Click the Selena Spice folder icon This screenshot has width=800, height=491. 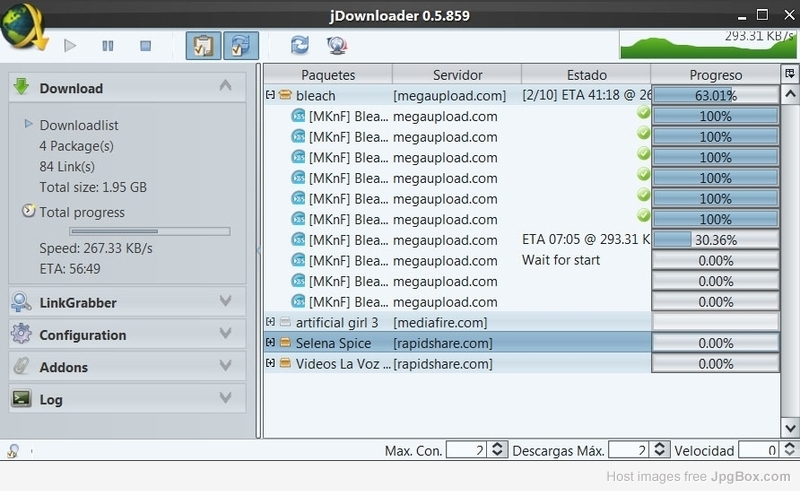(285, 342)
